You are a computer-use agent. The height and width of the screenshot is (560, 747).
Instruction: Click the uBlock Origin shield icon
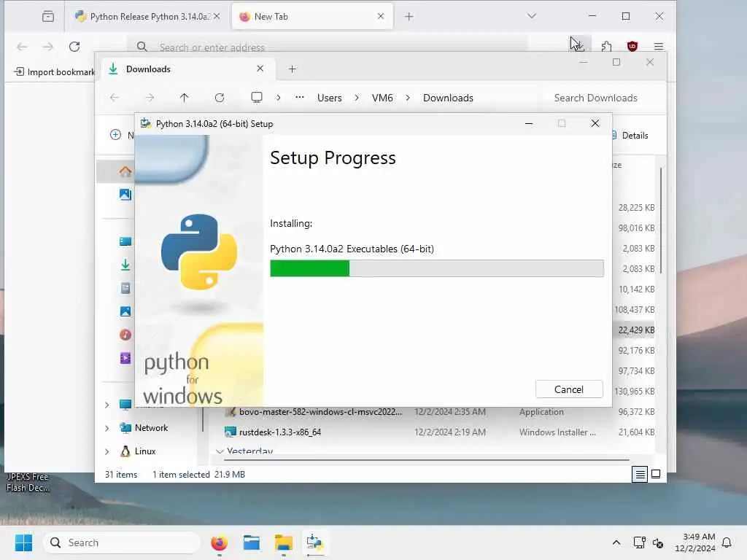click(x=632, y=46)
